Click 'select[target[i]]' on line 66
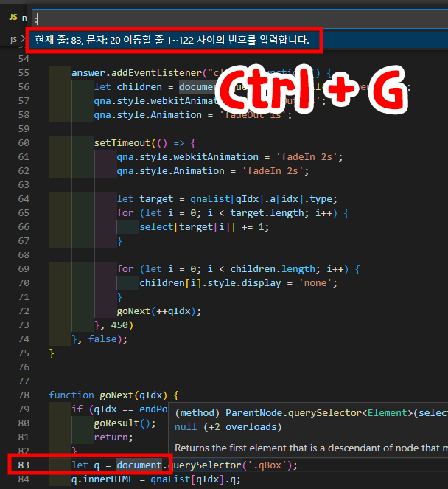448x489 pixels. click(188, 227)
